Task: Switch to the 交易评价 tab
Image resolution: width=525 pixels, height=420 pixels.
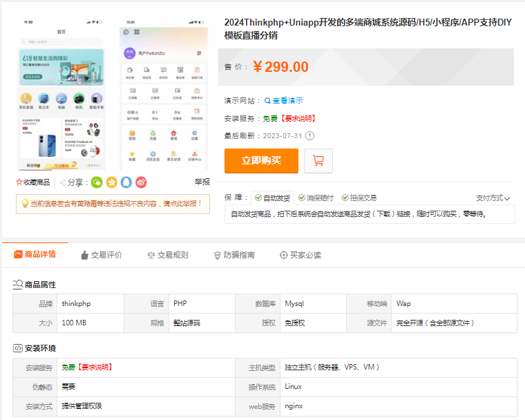Action: click(101, 255)
